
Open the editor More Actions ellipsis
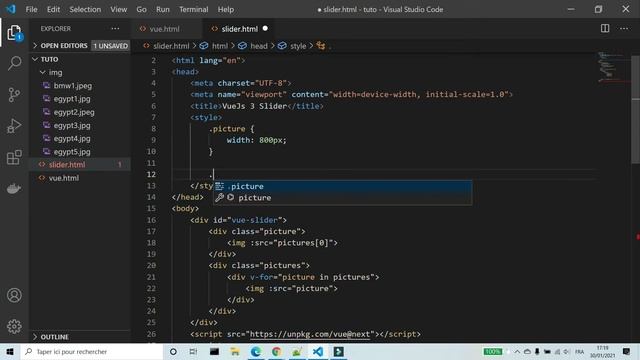(624, 28)
